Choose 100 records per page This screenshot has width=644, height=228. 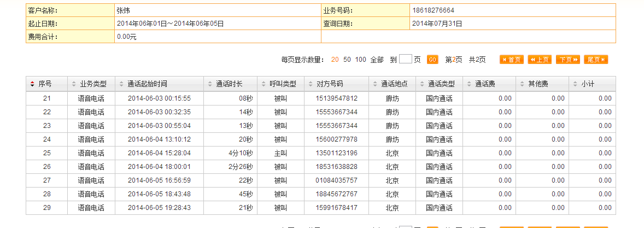pos(361,60)
